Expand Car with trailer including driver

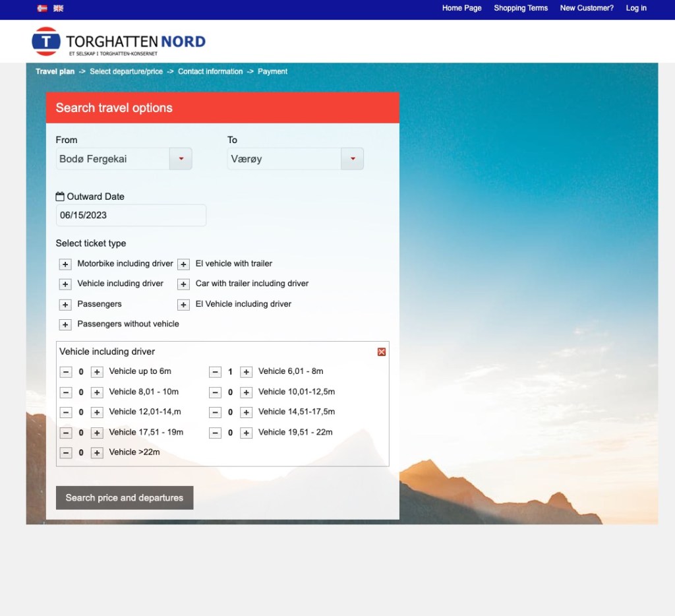click(183, 284)
